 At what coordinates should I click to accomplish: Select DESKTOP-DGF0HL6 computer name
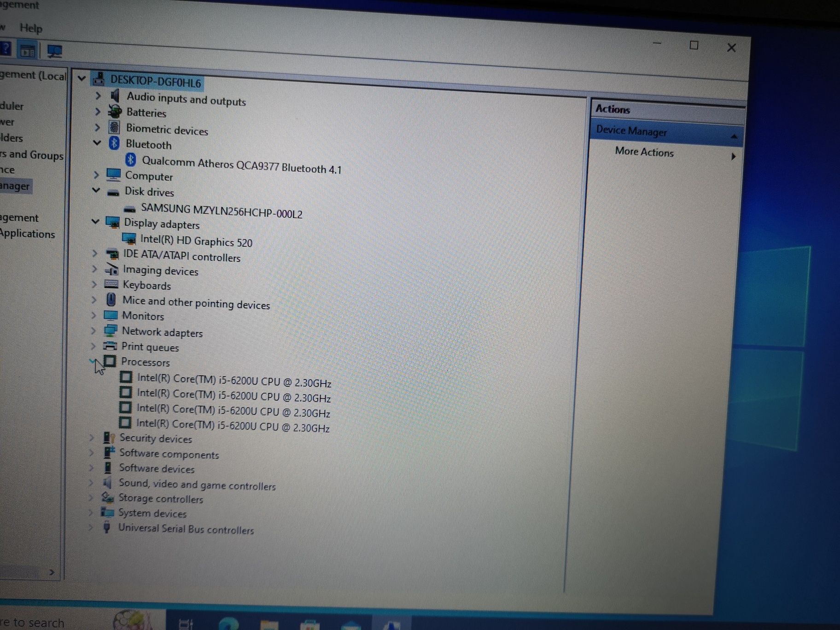coord(156,82)
